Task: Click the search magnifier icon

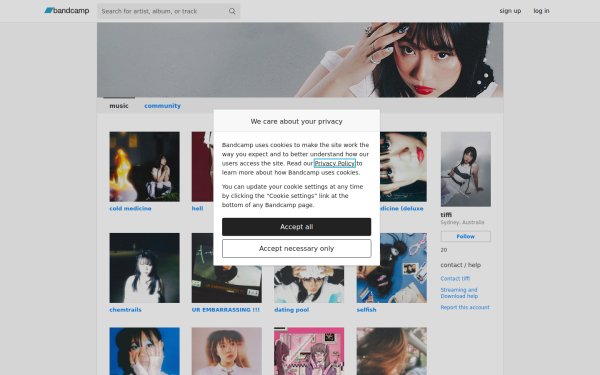Action: click(x=232, y=11)
